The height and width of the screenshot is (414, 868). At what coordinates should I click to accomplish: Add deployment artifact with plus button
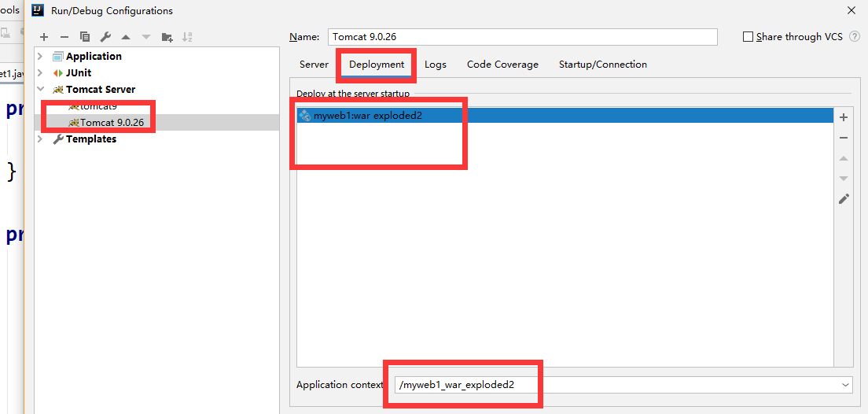click(x=844, y=117)
